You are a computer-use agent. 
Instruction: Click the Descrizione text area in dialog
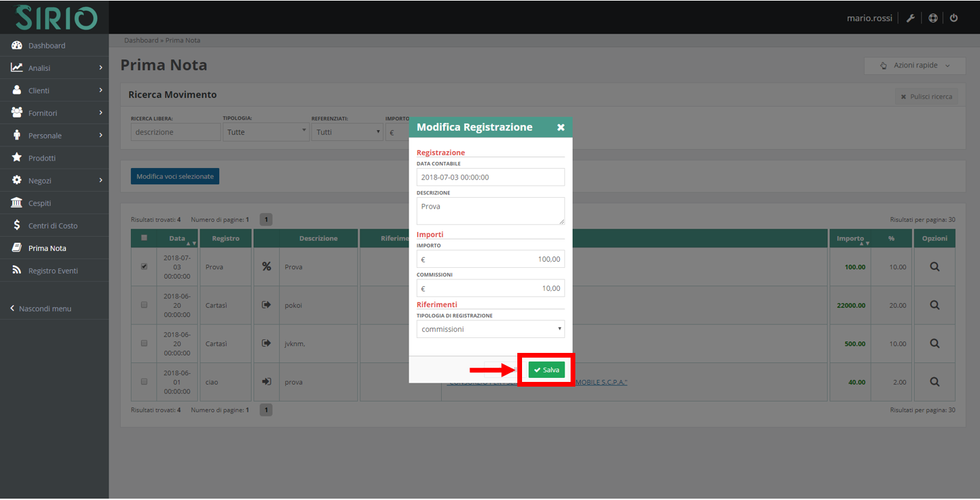(x=490, y=211)
